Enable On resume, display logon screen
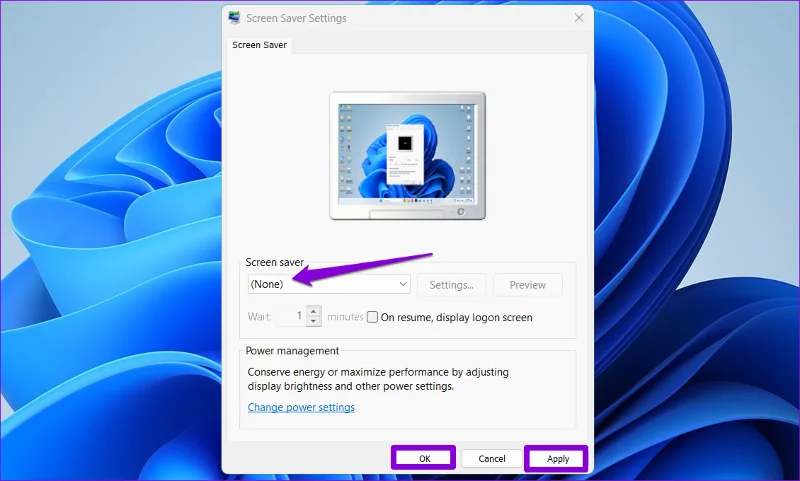The image size is (800, 481). tap(372, 317)
